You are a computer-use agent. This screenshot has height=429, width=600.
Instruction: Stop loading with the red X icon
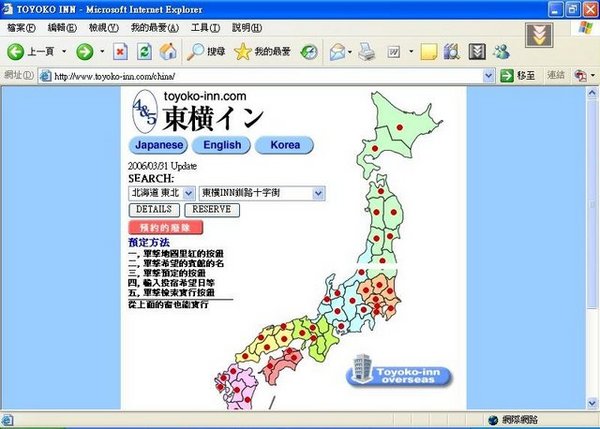(x=121, y=52)
